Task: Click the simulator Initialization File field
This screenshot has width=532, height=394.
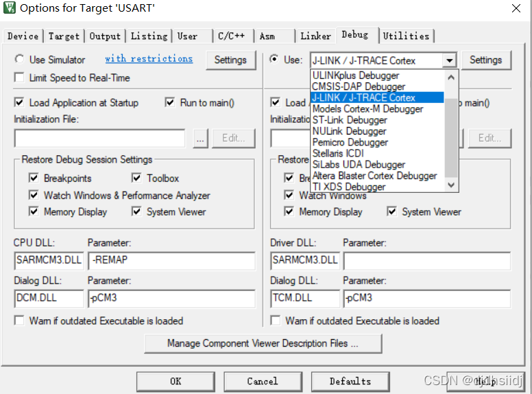Action: pos(100,138)
